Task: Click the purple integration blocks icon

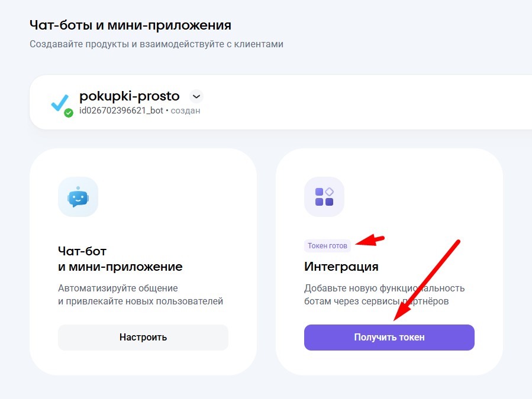Action: tap(324, 197)
